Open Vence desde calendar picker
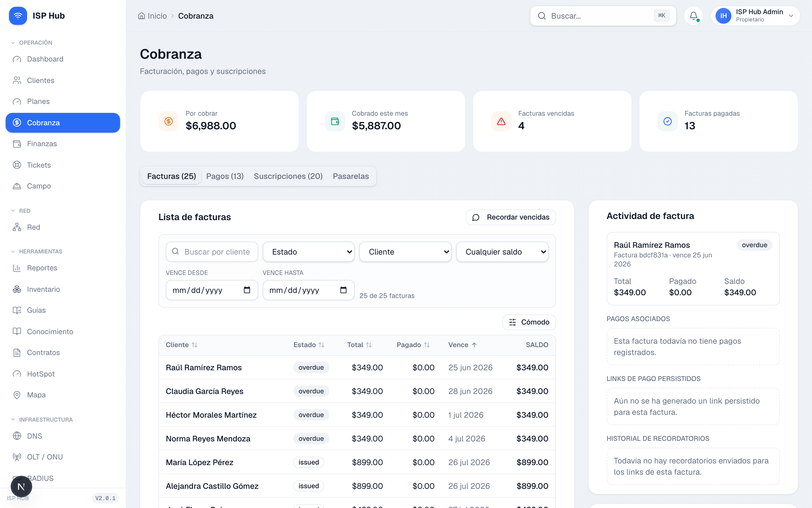The width and height of the screenshot is (812, 508). (247, 290)
